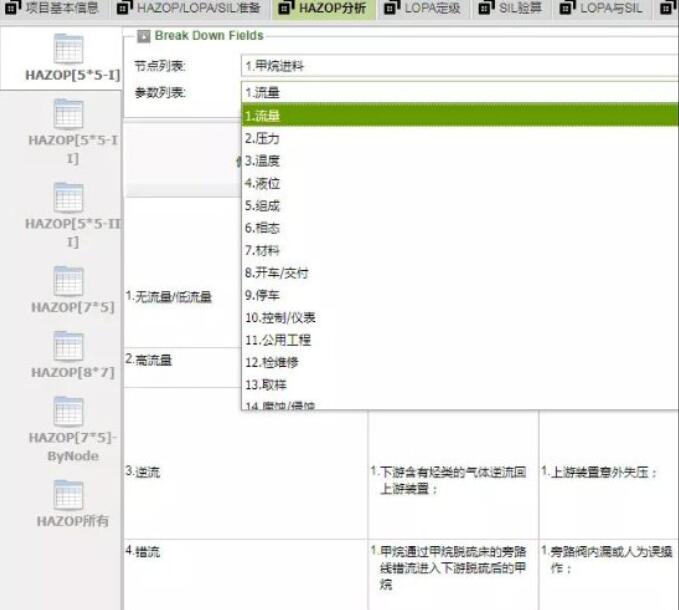Open the HAZOP[5*5-III] worksheet icon
This screenshot has width=679, height=610.
point(68,197)
